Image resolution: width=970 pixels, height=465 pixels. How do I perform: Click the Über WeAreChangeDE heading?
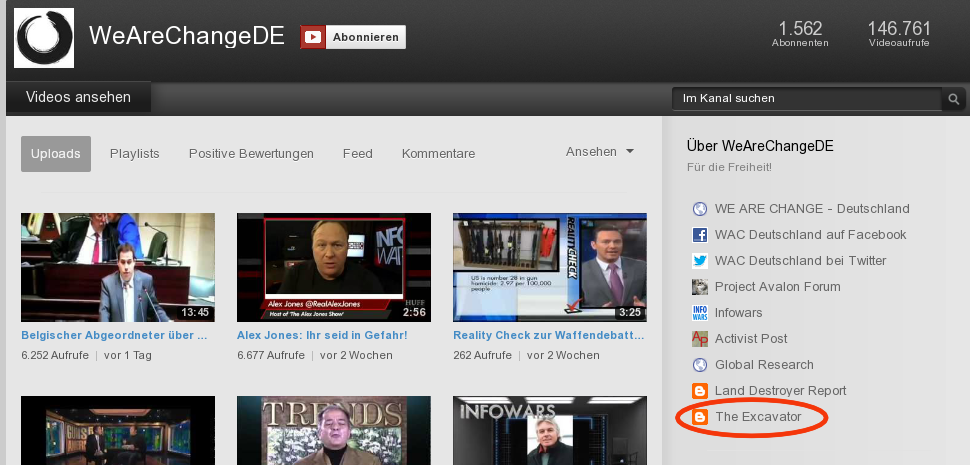pos(760,147)
